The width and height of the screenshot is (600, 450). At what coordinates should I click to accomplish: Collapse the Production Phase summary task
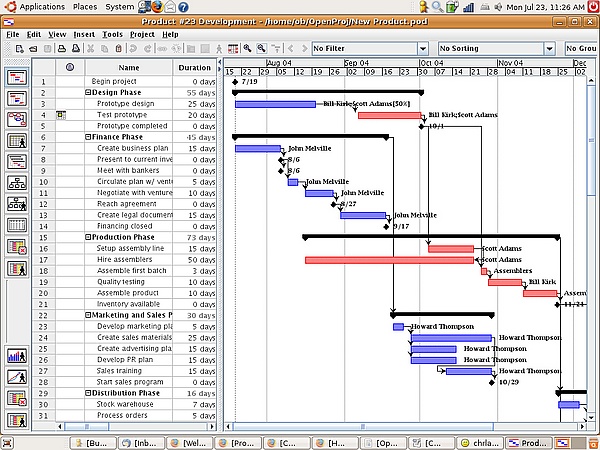88,238
